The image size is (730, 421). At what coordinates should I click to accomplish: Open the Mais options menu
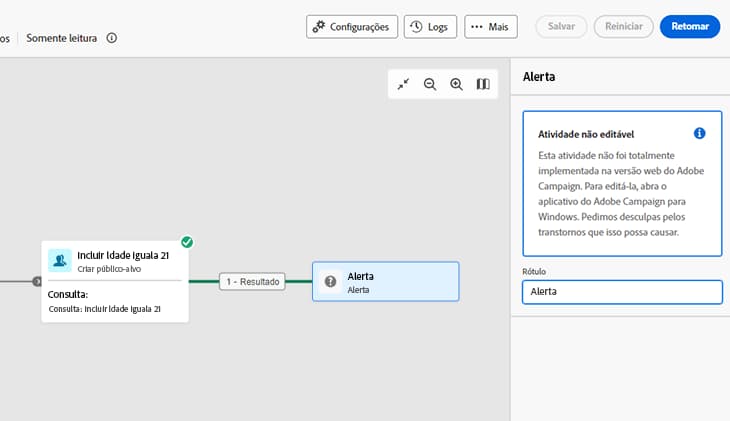pos(491,27)
